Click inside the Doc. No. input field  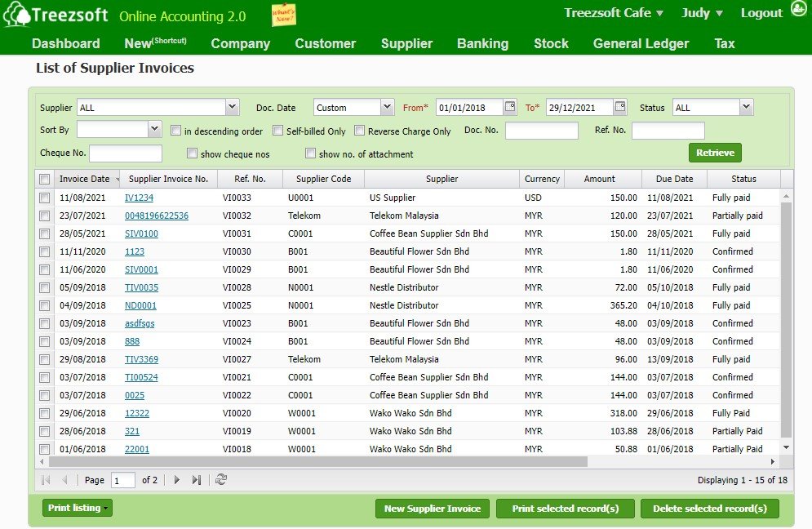541,130
